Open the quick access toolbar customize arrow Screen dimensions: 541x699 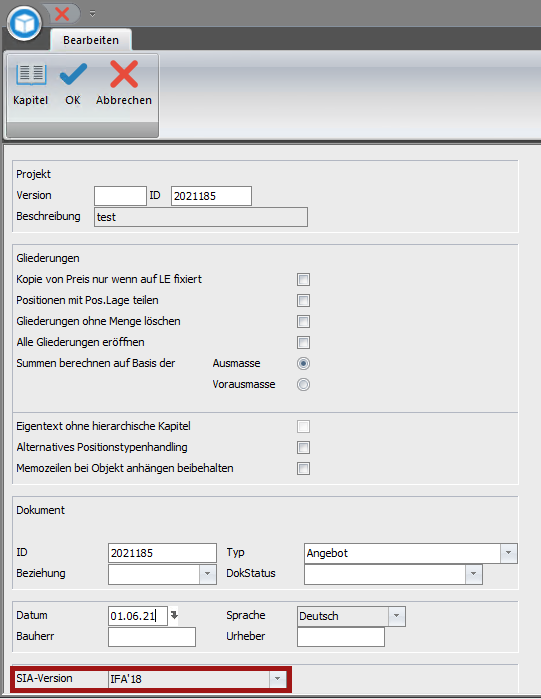pos(92,14)
